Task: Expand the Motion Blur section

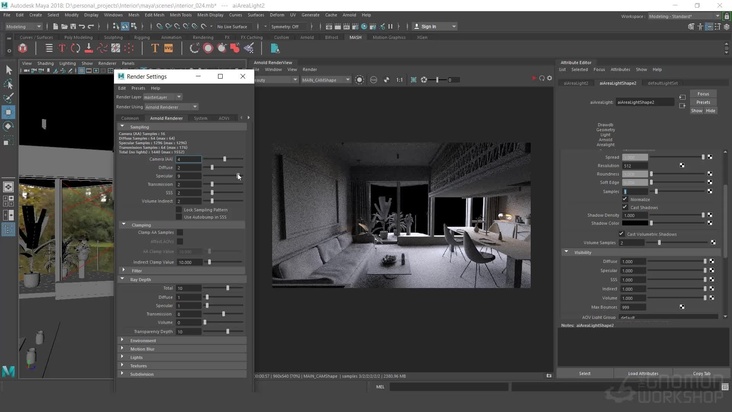Action: coord(122,349)
